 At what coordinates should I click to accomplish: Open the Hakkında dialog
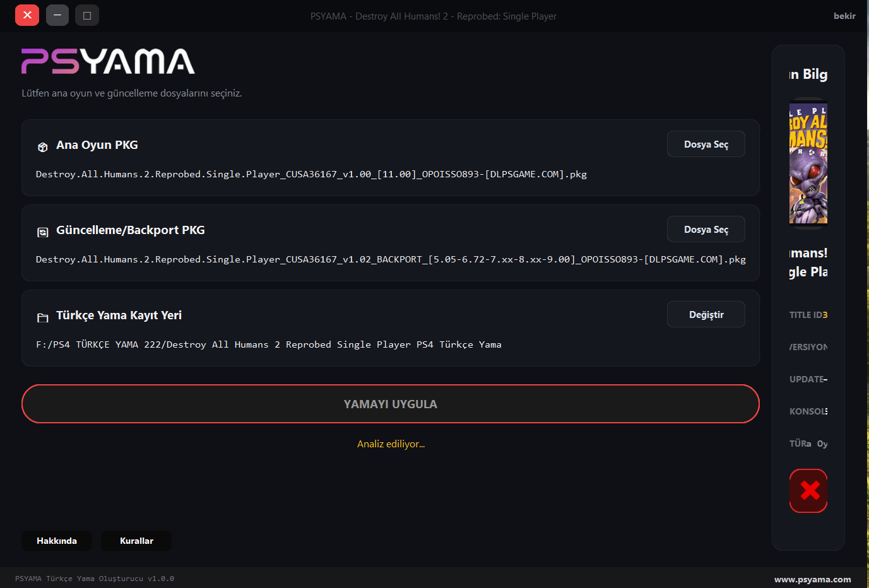[57, 541]
